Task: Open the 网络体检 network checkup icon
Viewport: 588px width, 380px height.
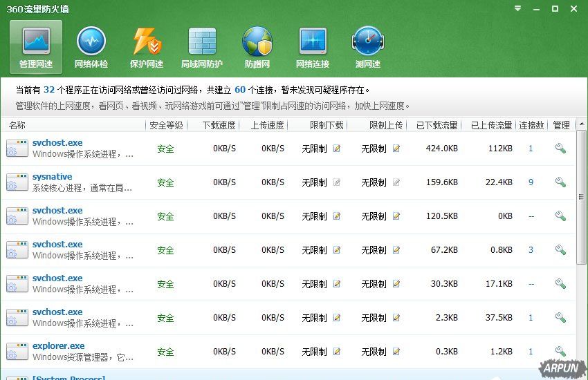Action: [x=91, y=47]
